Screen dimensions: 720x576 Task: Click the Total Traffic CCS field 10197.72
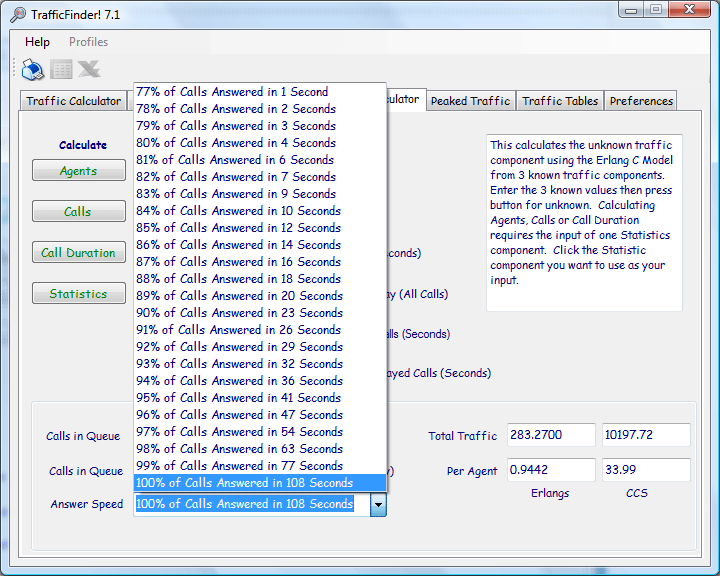(646, 435)
